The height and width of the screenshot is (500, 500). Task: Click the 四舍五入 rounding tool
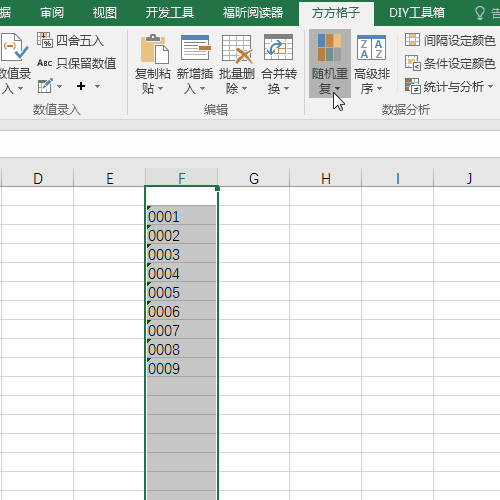click(x=70, y=40)
